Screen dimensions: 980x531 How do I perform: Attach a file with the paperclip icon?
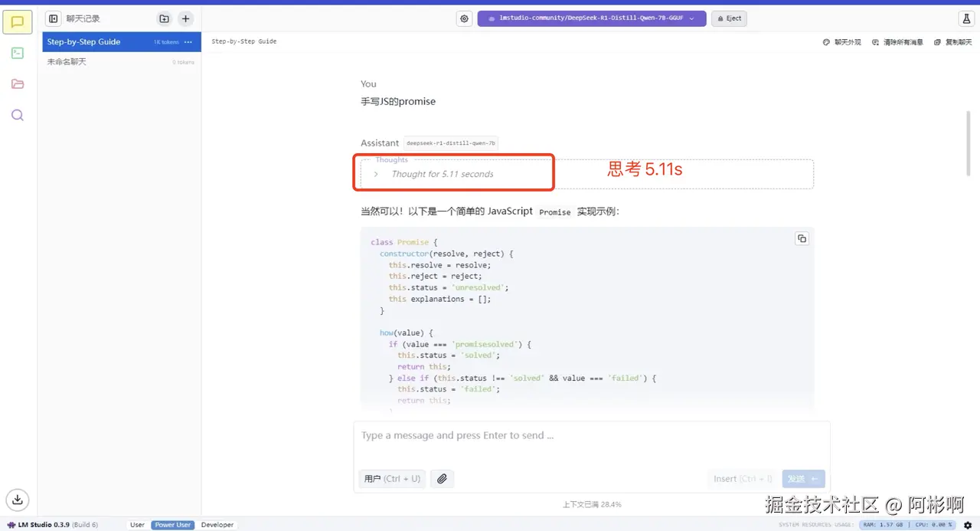[x=442, y=479]
